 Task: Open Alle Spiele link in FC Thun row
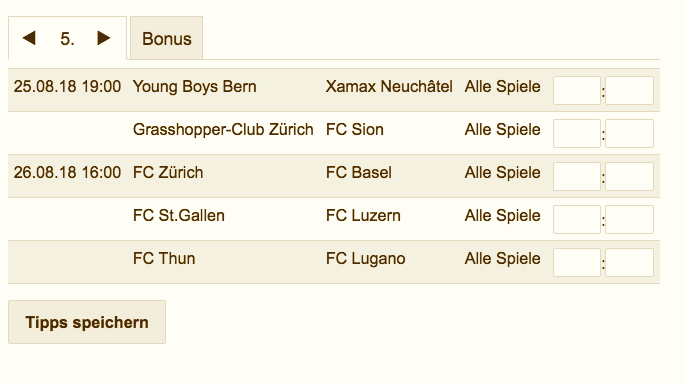(x=502, y=259)
